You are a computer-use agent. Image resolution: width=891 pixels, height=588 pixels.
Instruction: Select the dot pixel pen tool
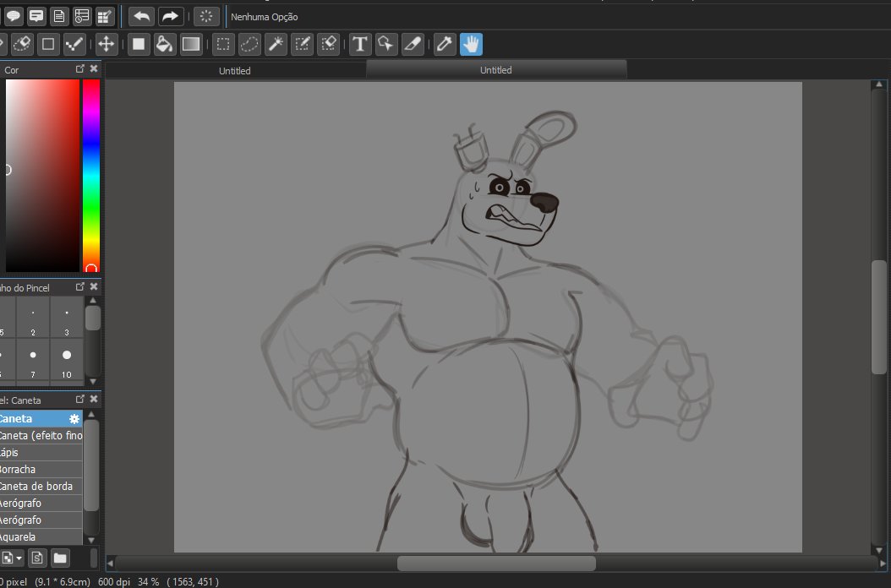pos(74,44)
